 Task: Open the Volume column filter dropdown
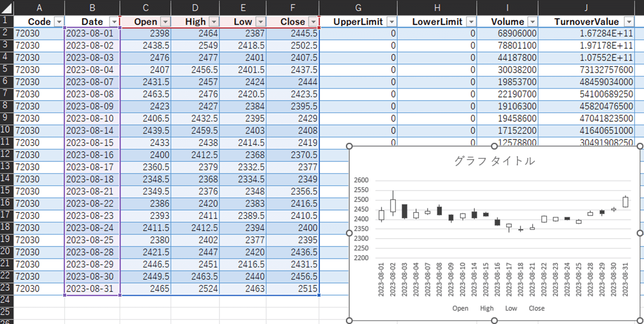click(533, 22)
